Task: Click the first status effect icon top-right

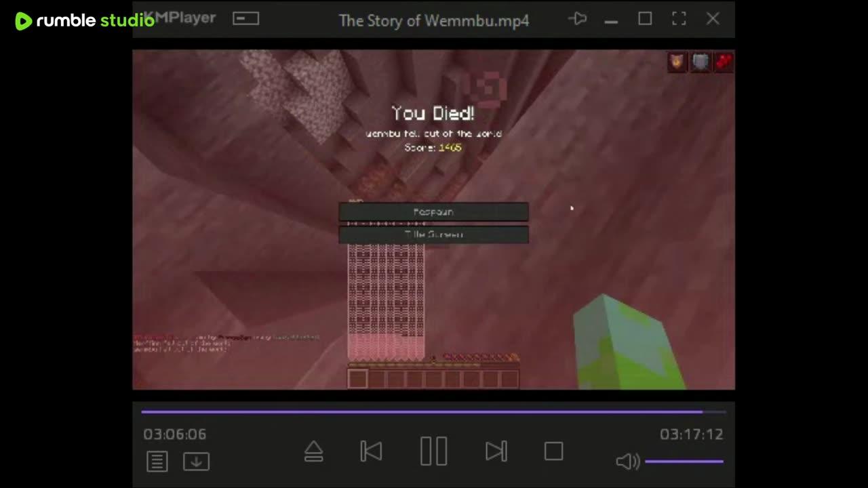Action: click(677, 62)
